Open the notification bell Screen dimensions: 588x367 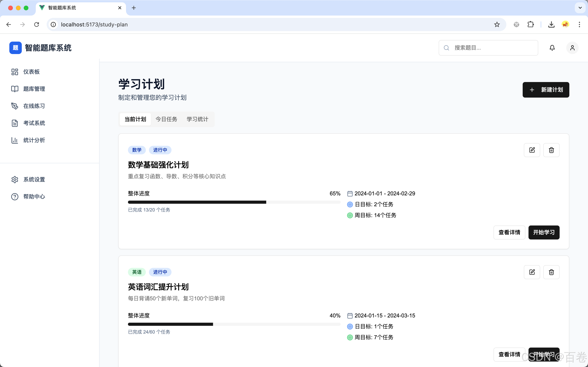tap(552, 48)
